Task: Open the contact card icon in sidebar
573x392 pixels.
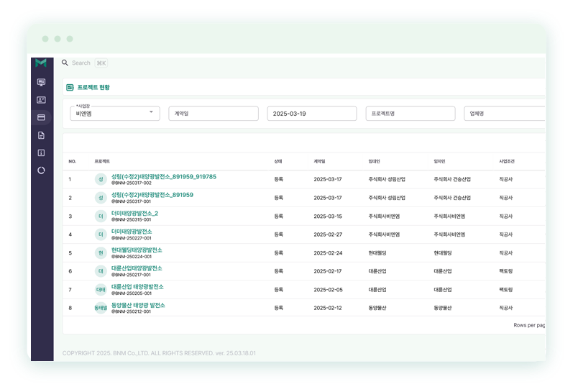Action: pyautogui.click(x=41, y=100)
